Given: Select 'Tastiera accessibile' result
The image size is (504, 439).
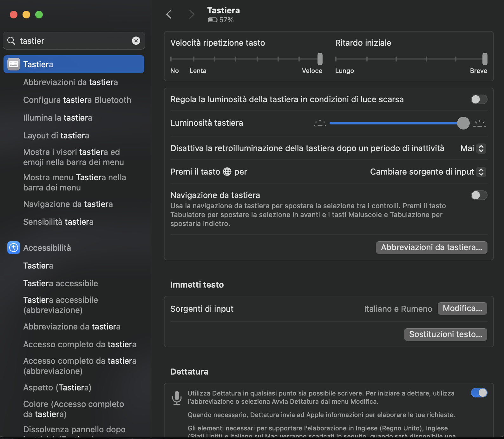Looking at the screenshot, I should tap(61, 283).
